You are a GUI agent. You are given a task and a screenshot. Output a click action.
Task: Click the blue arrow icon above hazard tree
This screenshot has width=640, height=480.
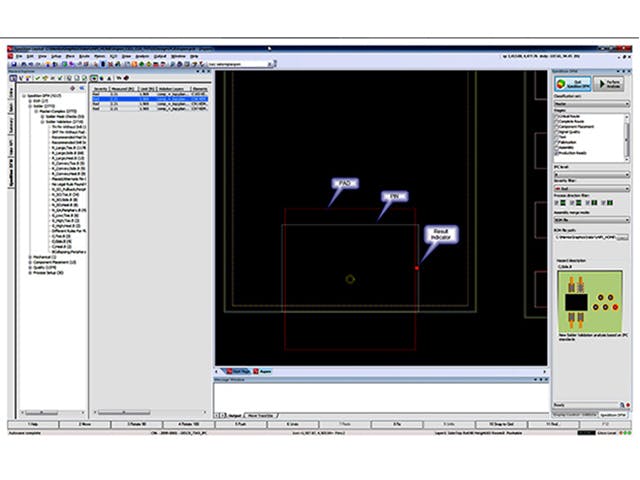(82, 88)
